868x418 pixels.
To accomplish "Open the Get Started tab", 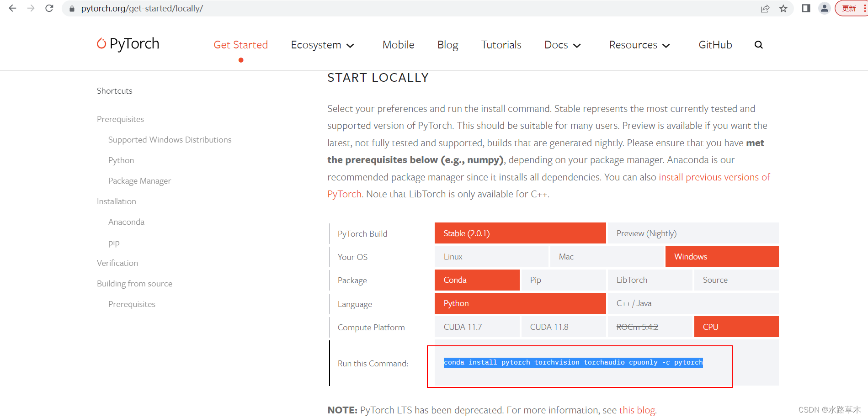I will tap(240, 45).
